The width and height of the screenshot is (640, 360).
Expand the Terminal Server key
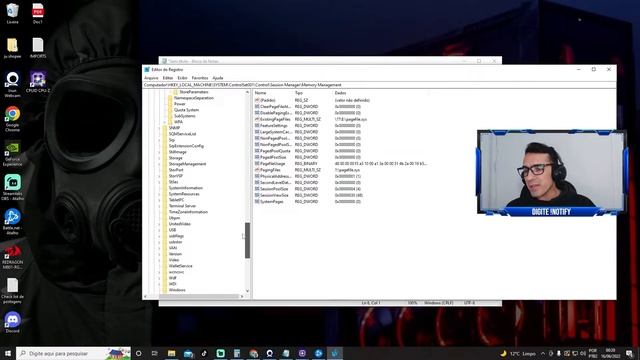coord(160,206)
